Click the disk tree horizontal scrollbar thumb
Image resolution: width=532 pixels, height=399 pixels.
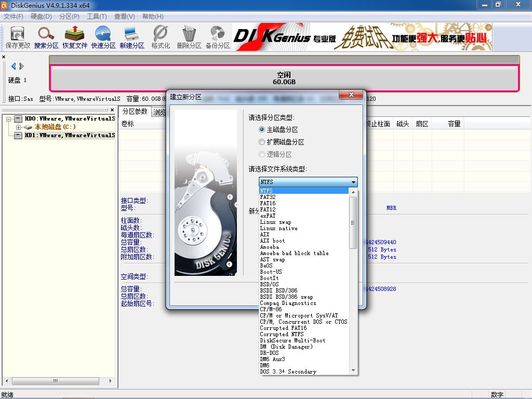(x=56, y=381)
